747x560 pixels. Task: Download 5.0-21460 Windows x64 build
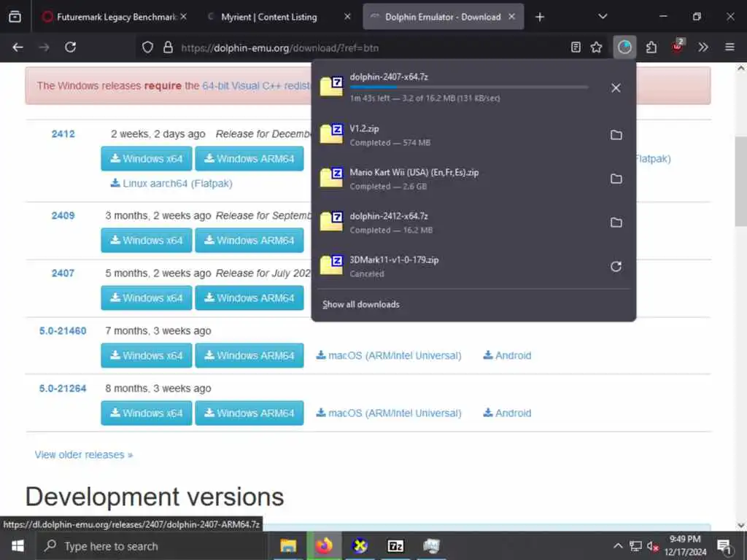pyautogui.click(x=146, y=355)
